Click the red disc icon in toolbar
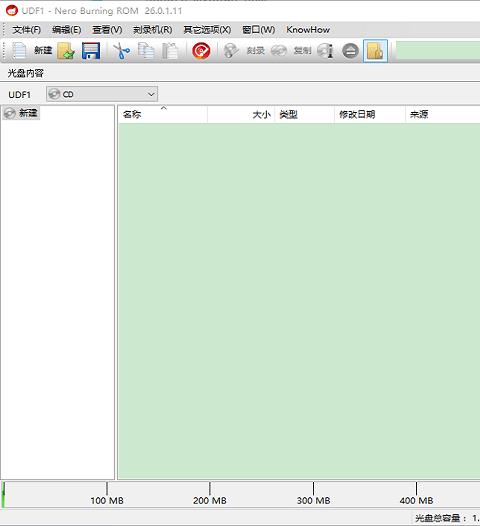The image size is (480, 526). point(201,51)
